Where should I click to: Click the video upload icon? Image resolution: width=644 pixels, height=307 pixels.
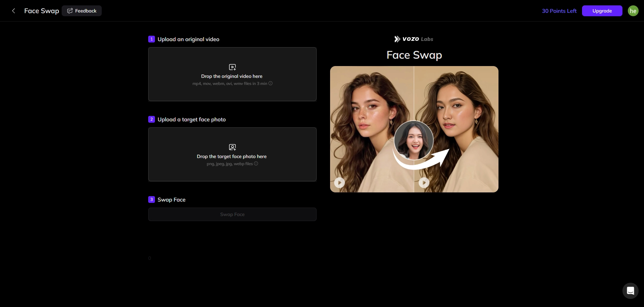point(232,67)
